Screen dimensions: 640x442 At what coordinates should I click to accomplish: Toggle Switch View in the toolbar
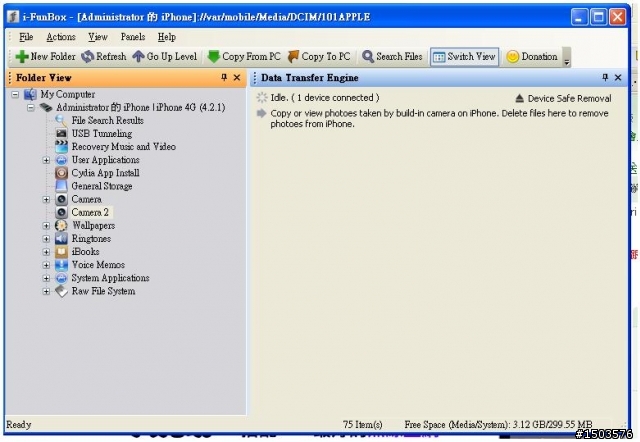[464, 57]
